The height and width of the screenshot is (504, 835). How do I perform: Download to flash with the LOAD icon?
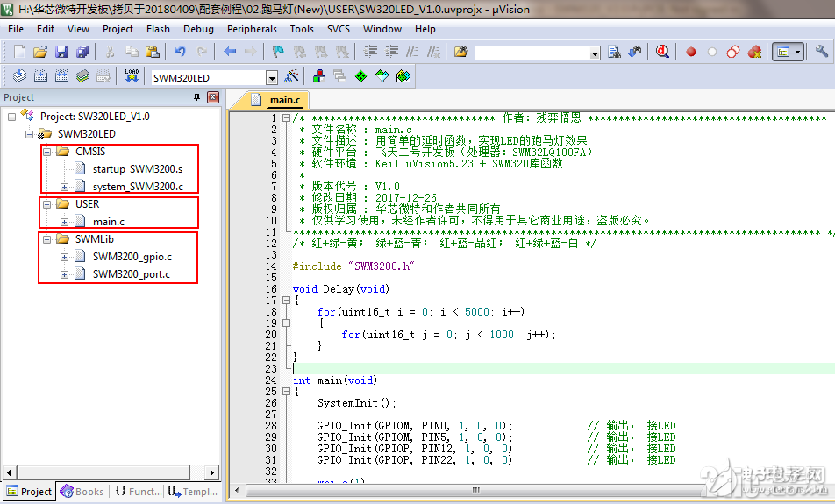132,76
